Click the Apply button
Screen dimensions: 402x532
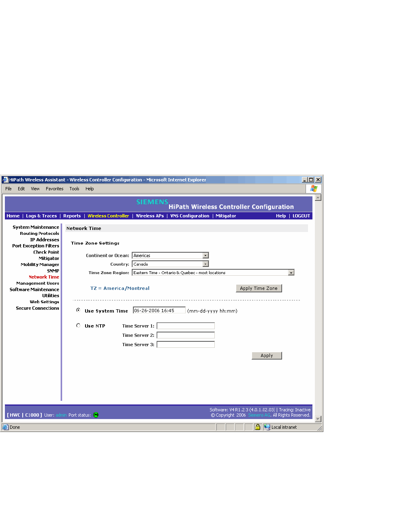coord(267,355)
